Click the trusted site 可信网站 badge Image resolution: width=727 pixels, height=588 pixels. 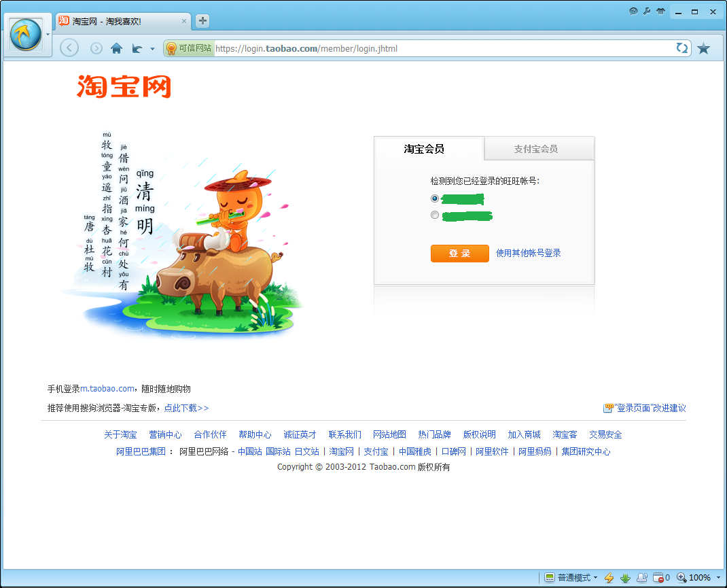click(189, 48)
